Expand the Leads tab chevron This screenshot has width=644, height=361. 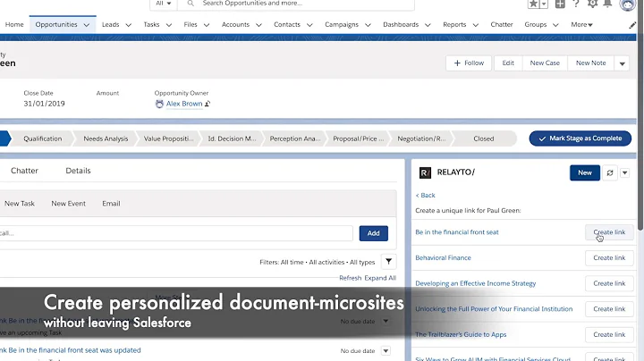pos(128,25)
